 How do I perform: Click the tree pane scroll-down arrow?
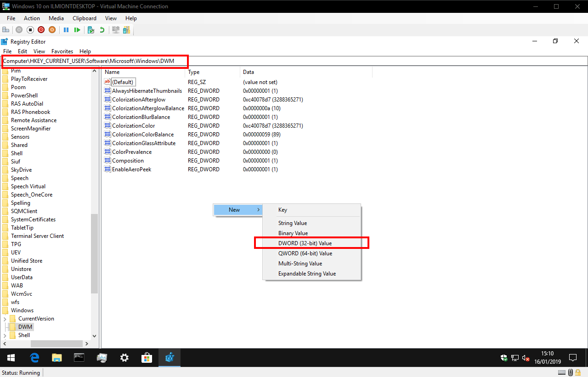[95, 336]
